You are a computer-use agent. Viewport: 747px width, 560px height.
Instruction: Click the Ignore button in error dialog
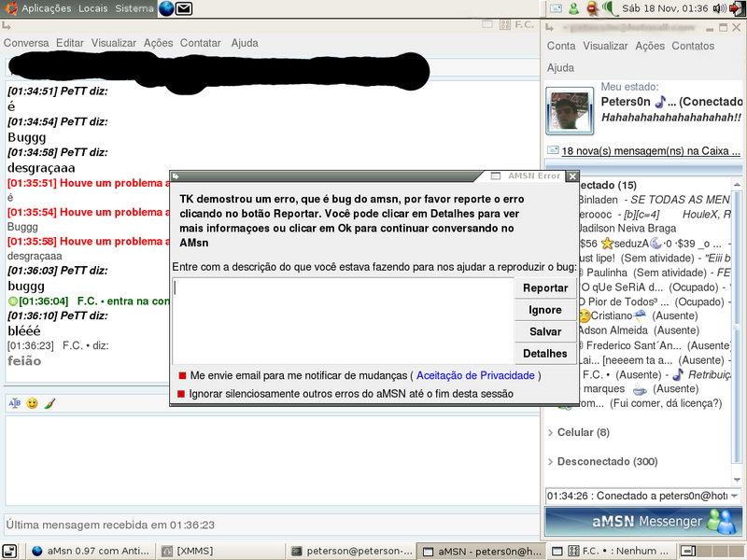click(545, 310)
